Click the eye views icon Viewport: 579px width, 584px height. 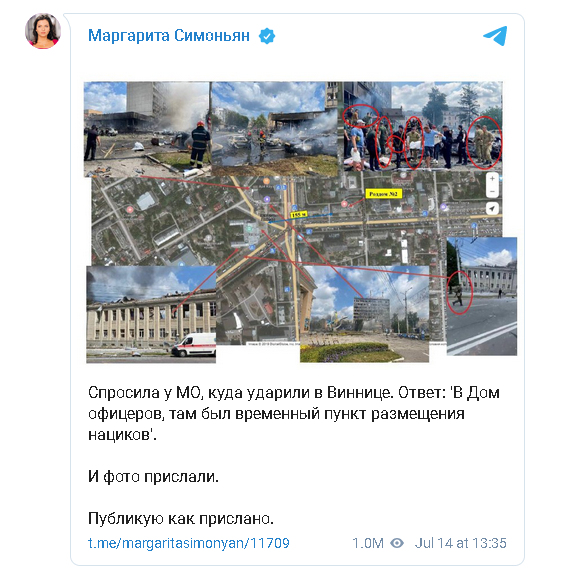click(x=397, y=543)
